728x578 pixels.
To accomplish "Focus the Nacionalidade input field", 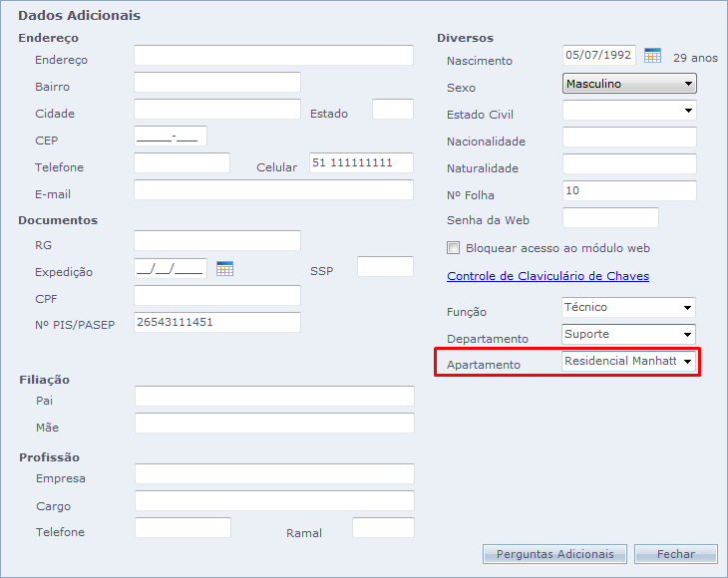I will (629, 138).
